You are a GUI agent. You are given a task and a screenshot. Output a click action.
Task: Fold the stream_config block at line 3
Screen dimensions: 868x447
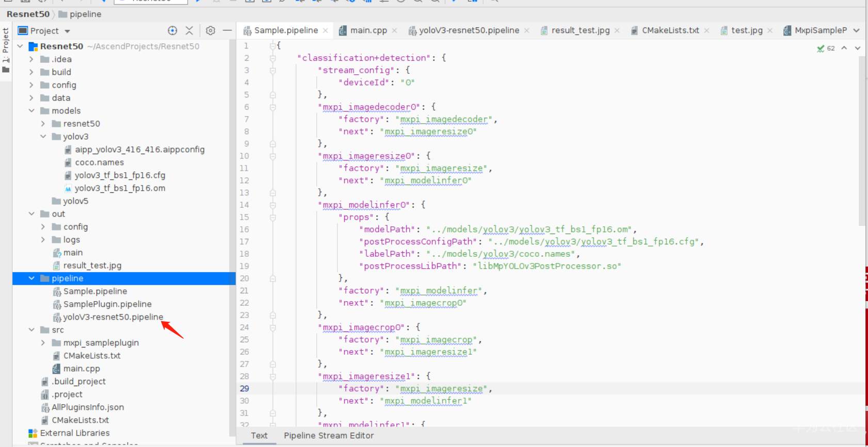coord(272,70)
